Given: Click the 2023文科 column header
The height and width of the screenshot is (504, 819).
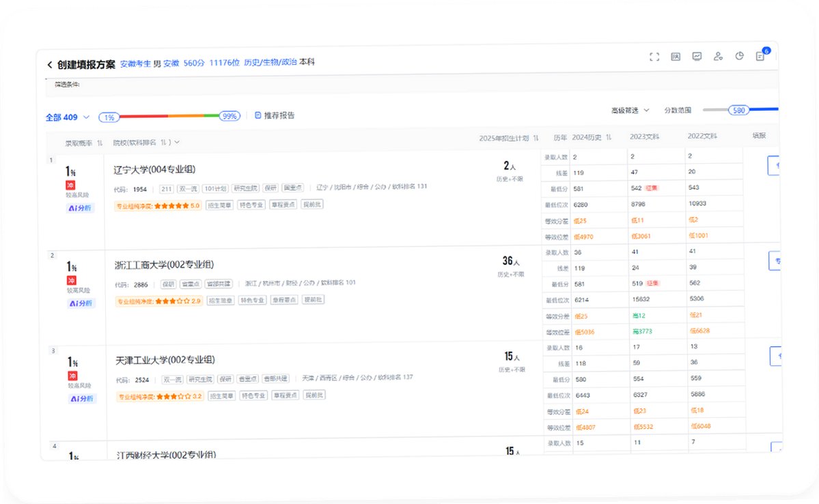Looking at the screenshot, I should (x=644, y=137).
